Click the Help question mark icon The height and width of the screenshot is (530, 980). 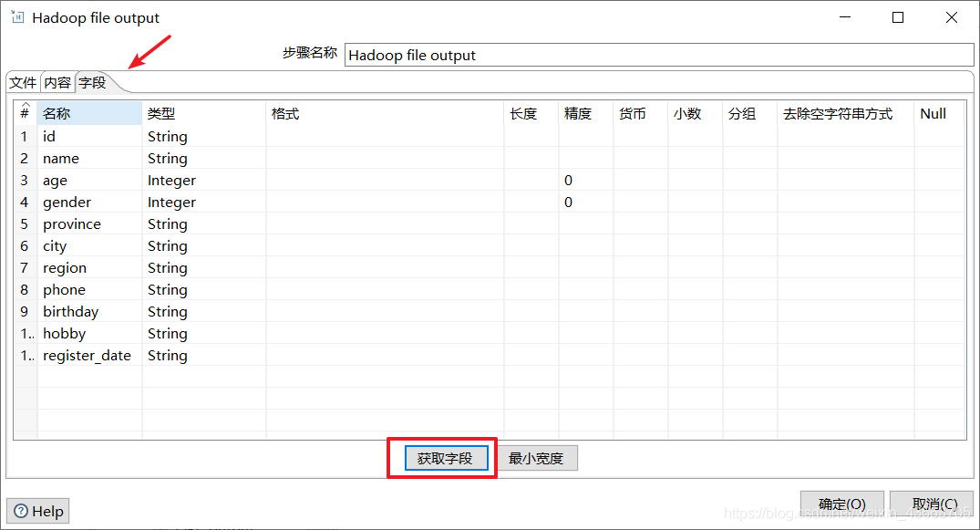[21, 511]
